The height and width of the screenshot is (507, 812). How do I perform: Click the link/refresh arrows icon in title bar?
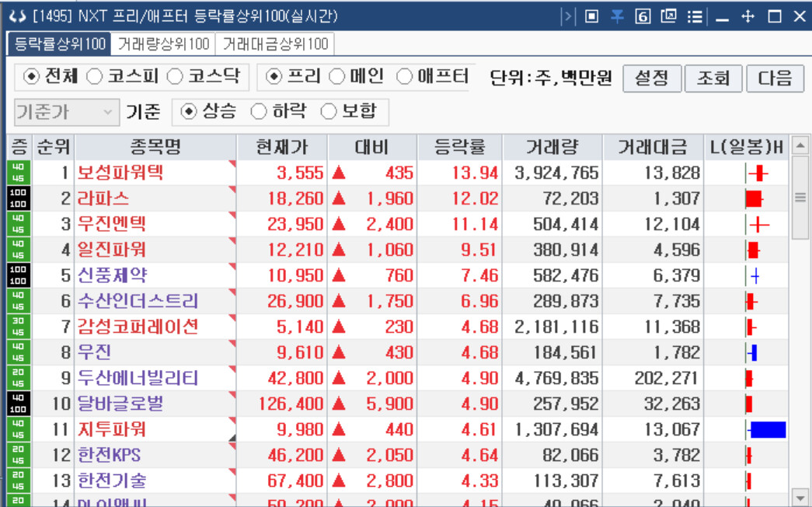(17, 16)
